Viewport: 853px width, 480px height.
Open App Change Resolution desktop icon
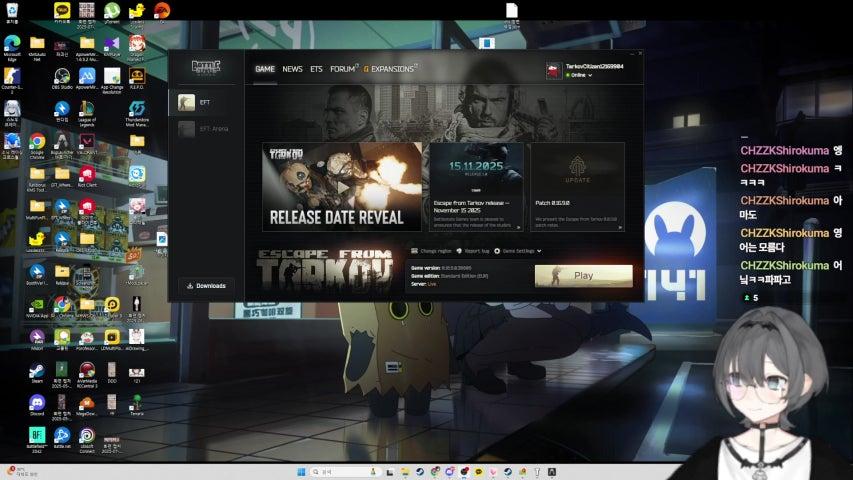coord(112,80)
